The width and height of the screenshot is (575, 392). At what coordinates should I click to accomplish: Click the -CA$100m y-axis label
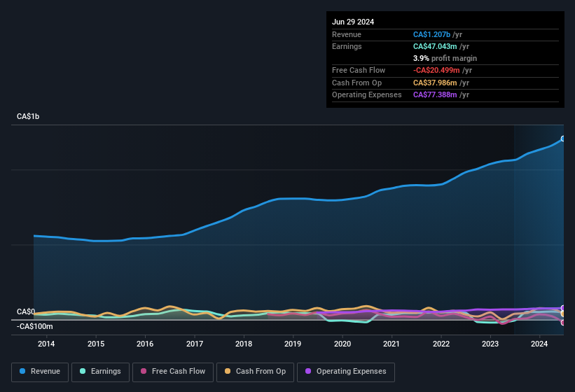tap(34, 326)
